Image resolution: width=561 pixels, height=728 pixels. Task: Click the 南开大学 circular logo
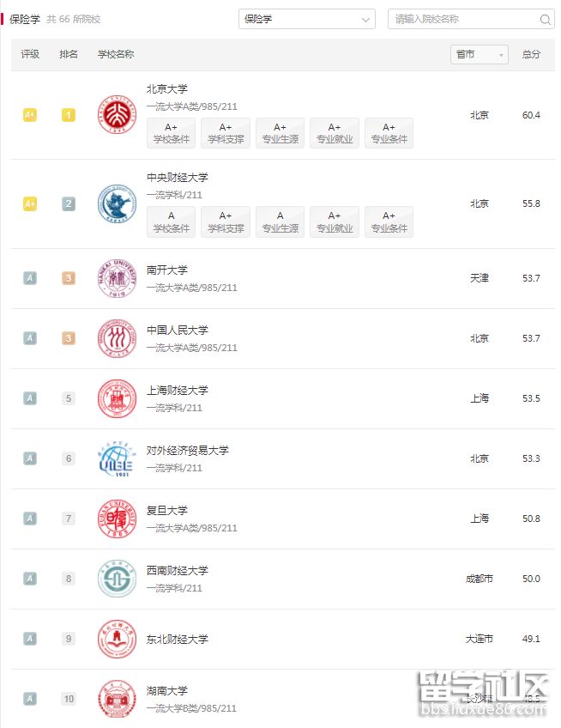(117, 278)
